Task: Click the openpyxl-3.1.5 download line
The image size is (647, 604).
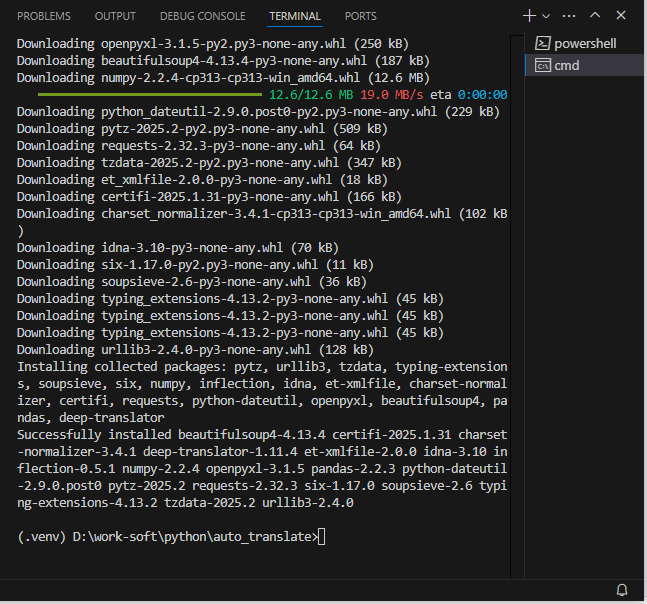Action: [x=213, y=44]
